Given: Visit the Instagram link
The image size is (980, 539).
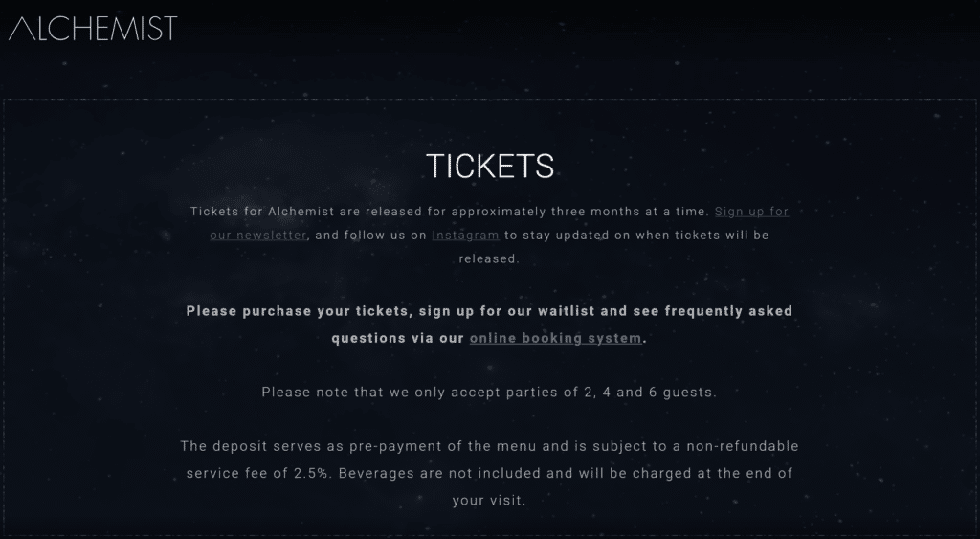Looking at the screenshot, I should click(x=465, y=235).
